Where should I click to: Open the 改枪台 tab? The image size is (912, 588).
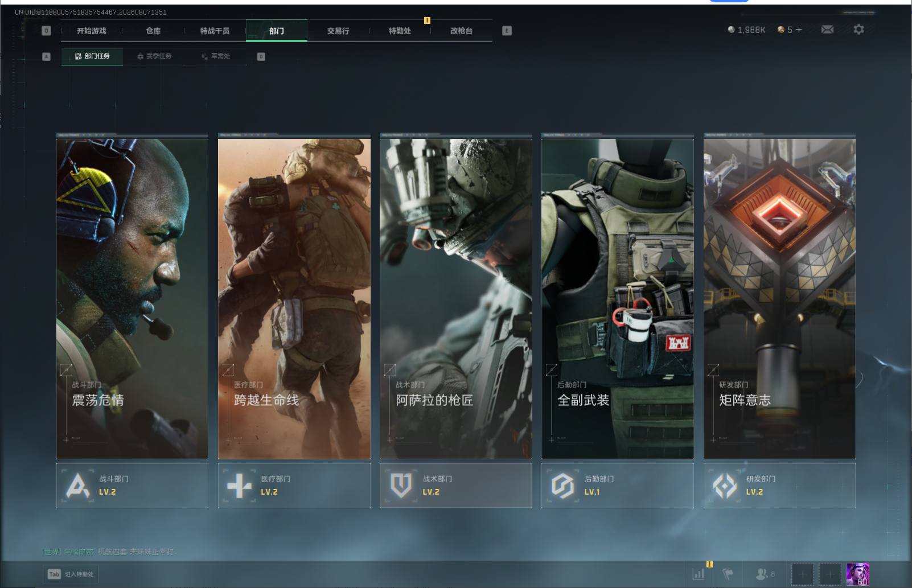(x=461, y=31)
